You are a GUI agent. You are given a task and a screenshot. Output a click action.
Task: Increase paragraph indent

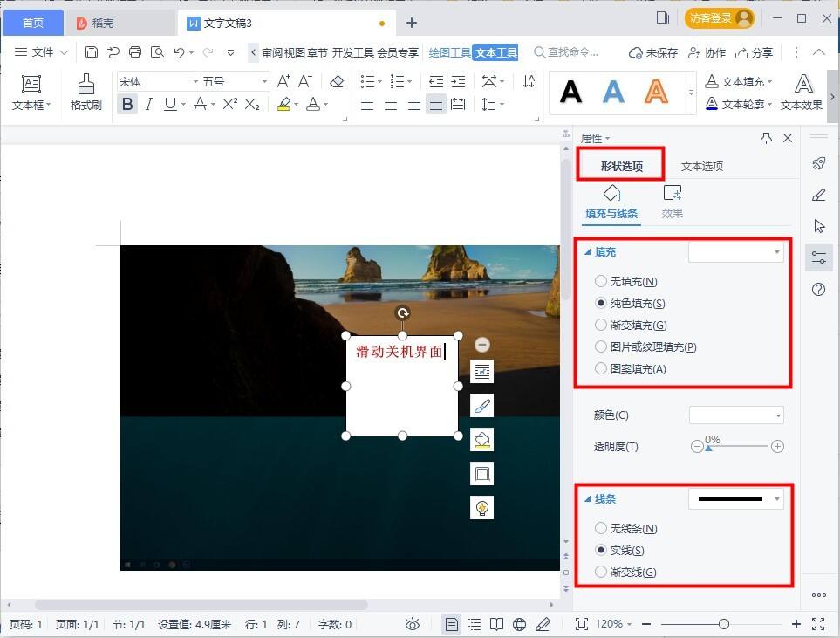click(458, 81)
